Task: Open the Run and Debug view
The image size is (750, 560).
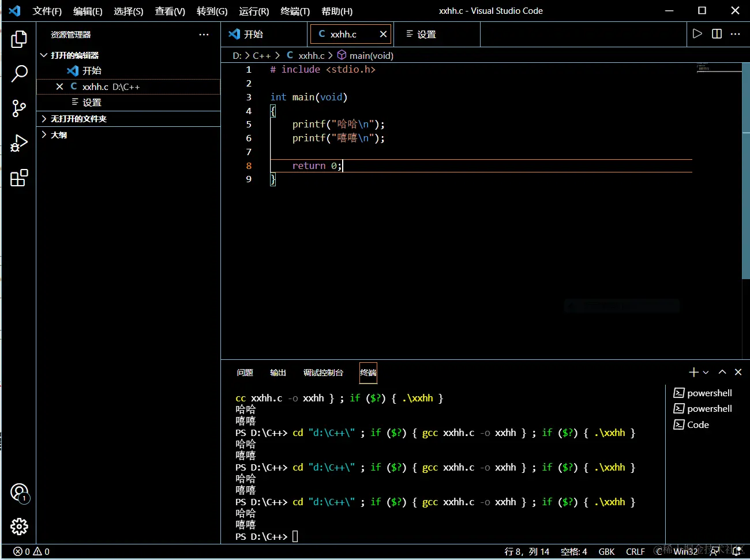Action: coord(19,143)
